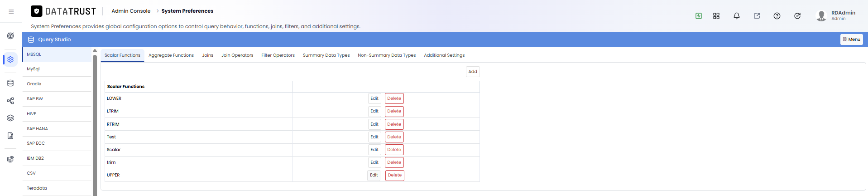Select MySql in the source list
Screen dimensions: 868x196
(x=57, y=69)
